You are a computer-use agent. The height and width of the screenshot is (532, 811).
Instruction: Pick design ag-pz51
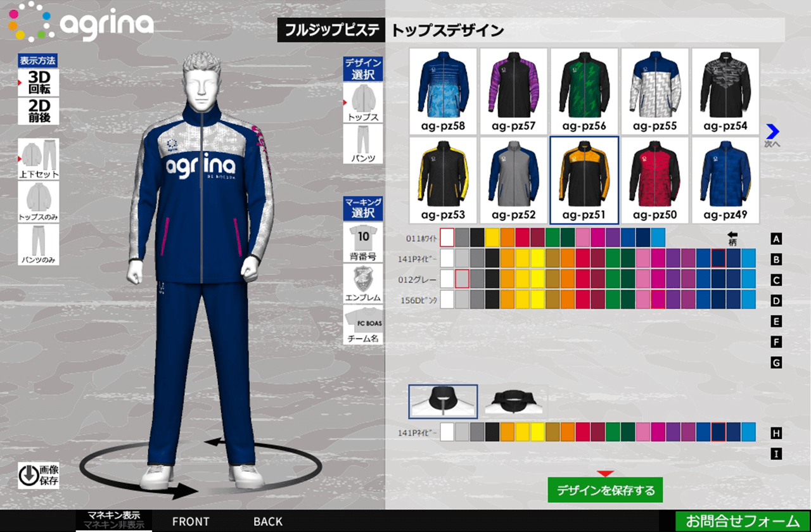584,180
